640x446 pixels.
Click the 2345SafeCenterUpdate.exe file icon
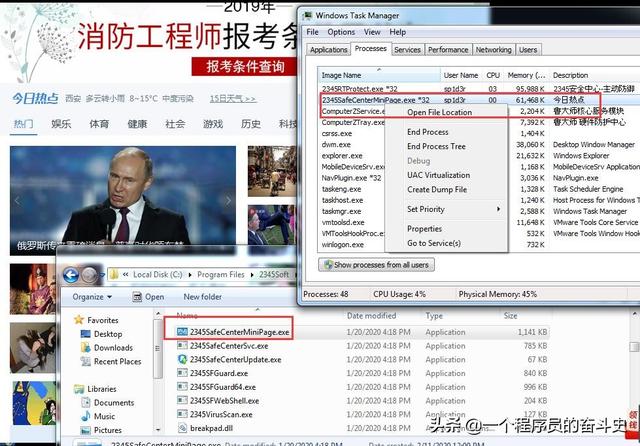(x=182, y=359)
